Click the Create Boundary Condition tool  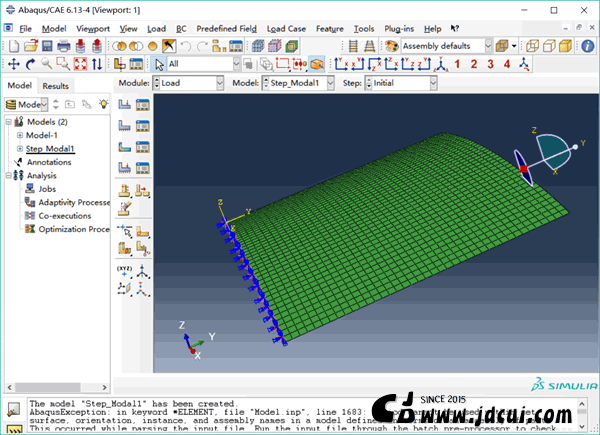click(124, 125)
